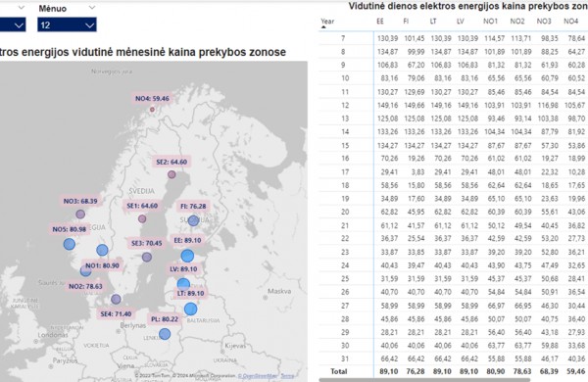The image size is (588, 382).
Task: Click the EE bubble over Estonia
Action: click(187, 256)
